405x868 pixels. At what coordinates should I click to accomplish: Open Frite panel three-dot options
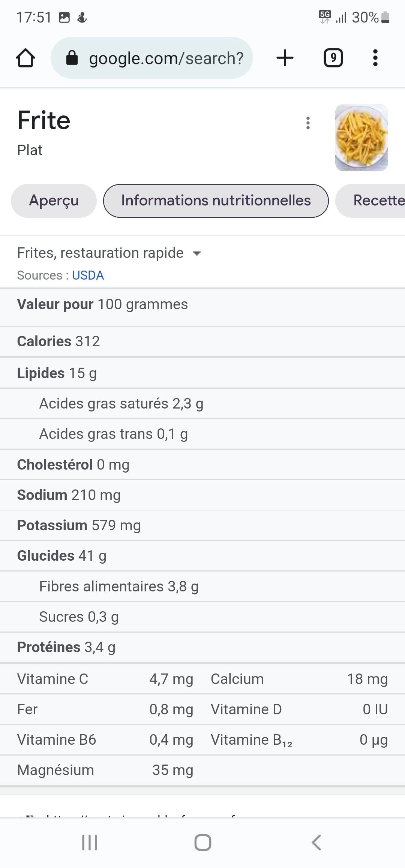click(308, 123)
